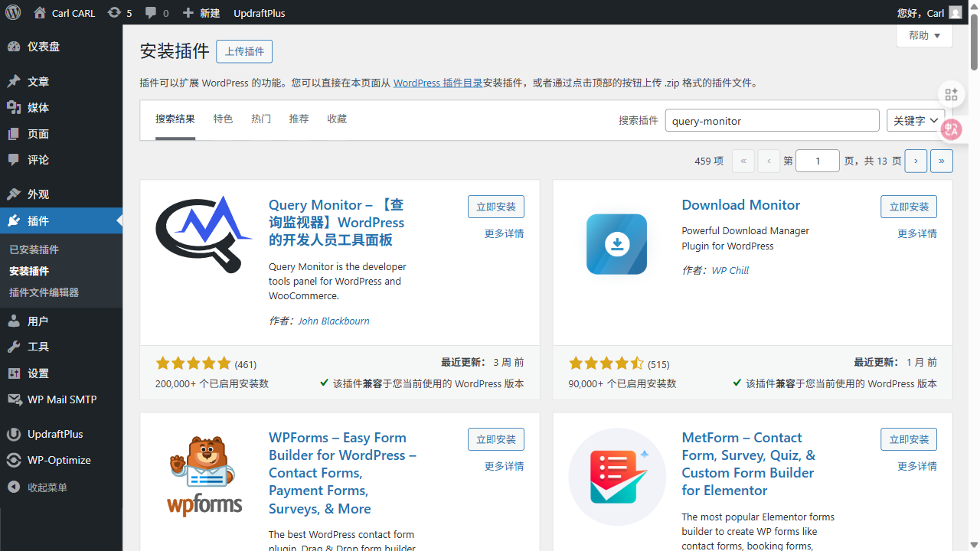
Task: Open 设置 via the gear icon
Action: (14, 373)
